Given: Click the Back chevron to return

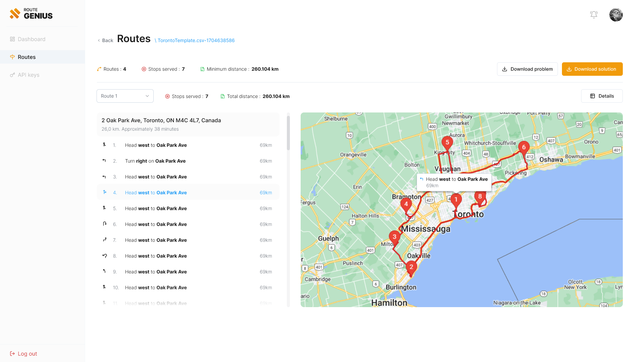Looking at the screenshot, I should (99, 40).
